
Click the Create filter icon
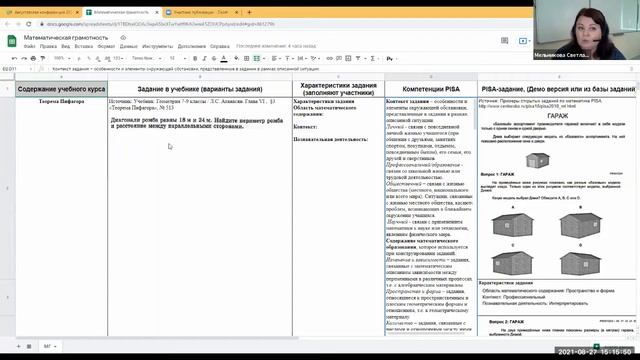(x=358, y=59)
